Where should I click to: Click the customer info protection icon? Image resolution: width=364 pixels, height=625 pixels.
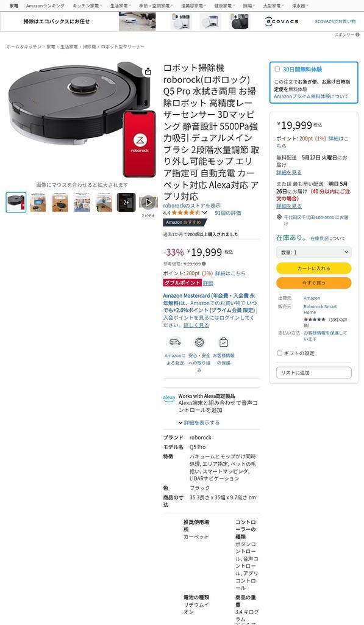tap(223, 342)
